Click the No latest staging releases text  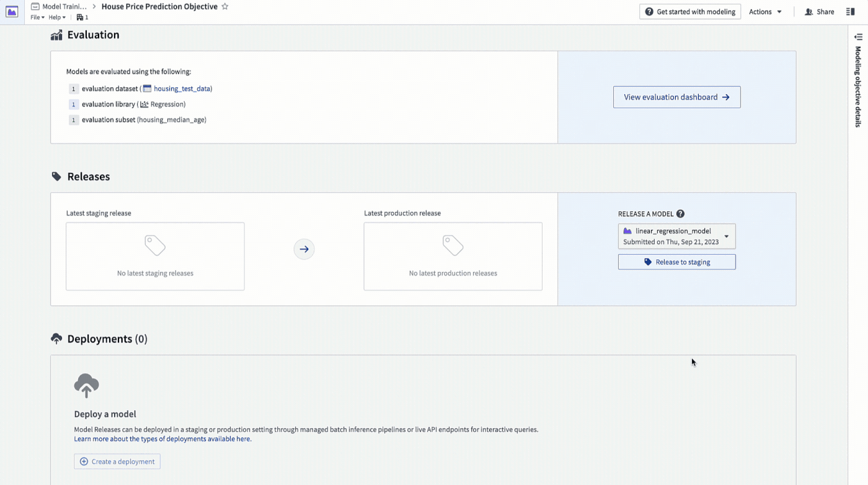coord(155,273)
